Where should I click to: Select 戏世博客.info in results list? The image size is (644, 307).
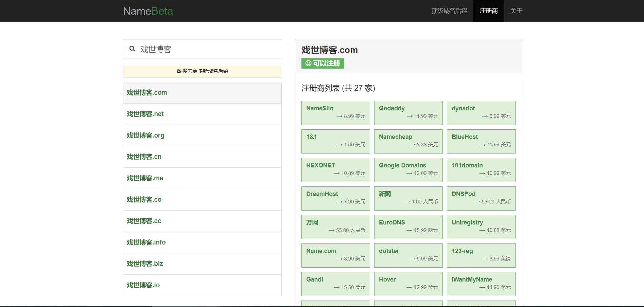(x=203, y=242)
